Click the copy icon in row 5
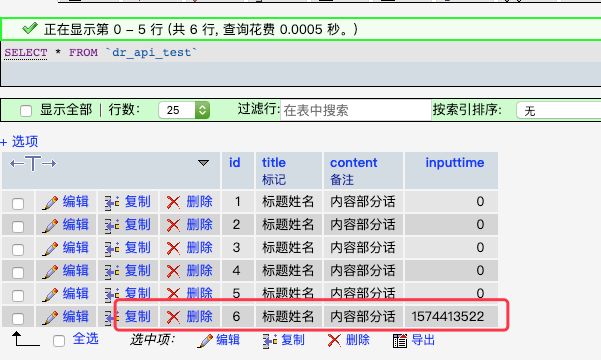 [112, 295]
